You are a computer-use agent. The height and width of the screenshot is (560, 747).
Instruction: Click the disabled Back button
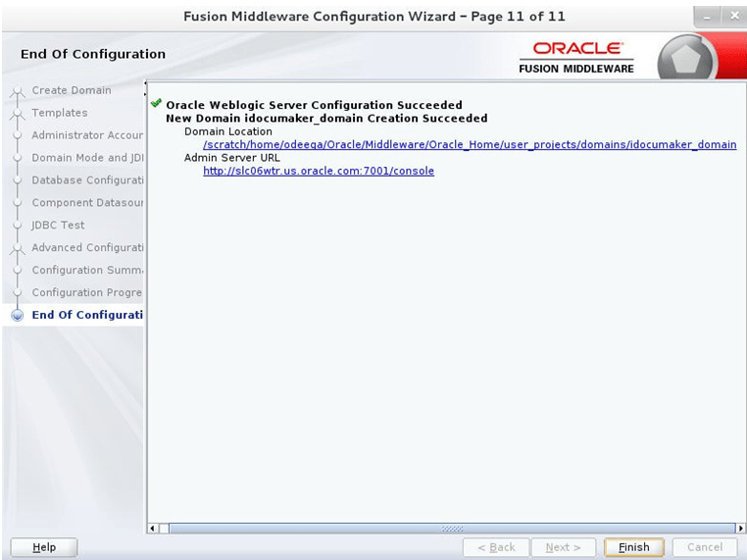click(x=496, y=547)
